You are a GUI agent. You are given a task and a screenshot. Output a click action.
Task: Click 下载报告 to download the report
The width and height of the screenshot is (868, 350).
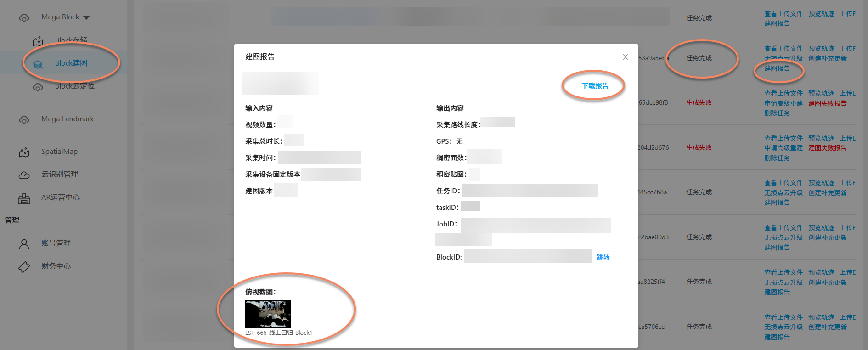595,86
